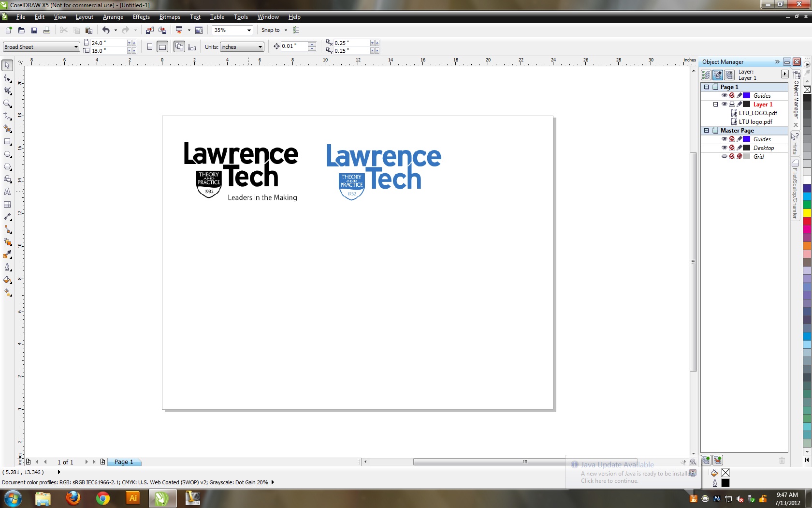Open the Units inches dropdown
812x508 pixels.
point(260,47)
